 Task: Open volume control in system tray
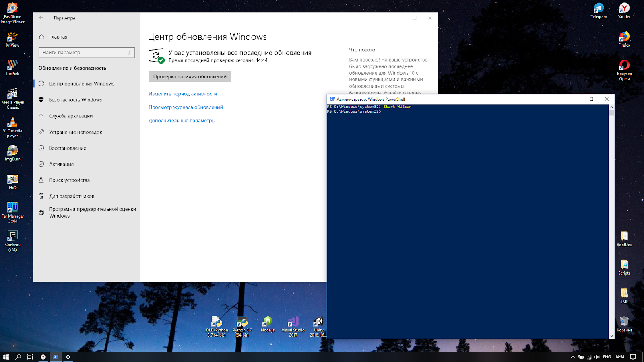point(597,357)
